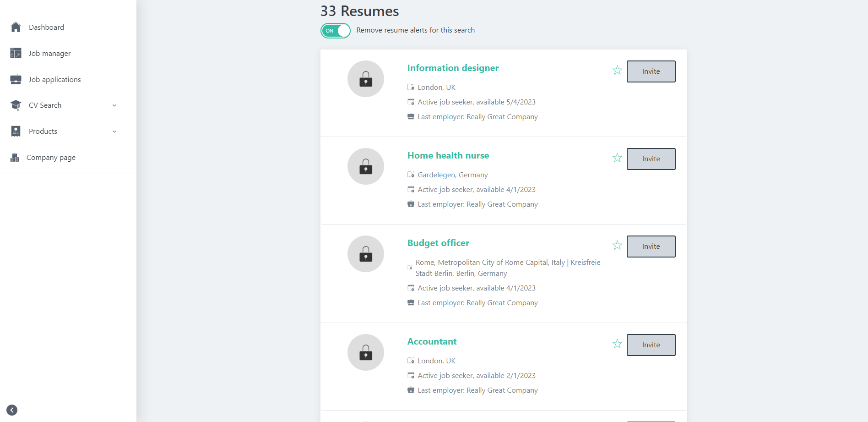Screen dimensions: 868x422
Task: Select Products menu item
Action: (43, 132)
